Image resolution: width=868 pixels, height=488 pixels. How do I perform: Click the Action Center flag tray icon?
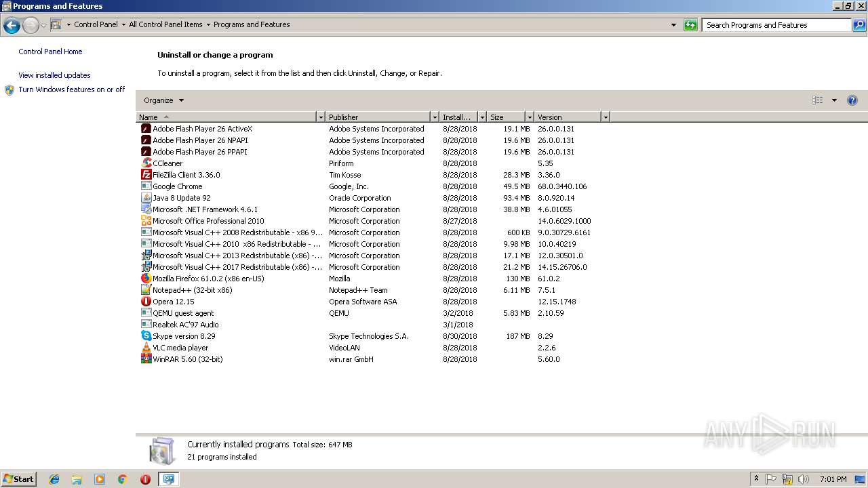[771, 479]
